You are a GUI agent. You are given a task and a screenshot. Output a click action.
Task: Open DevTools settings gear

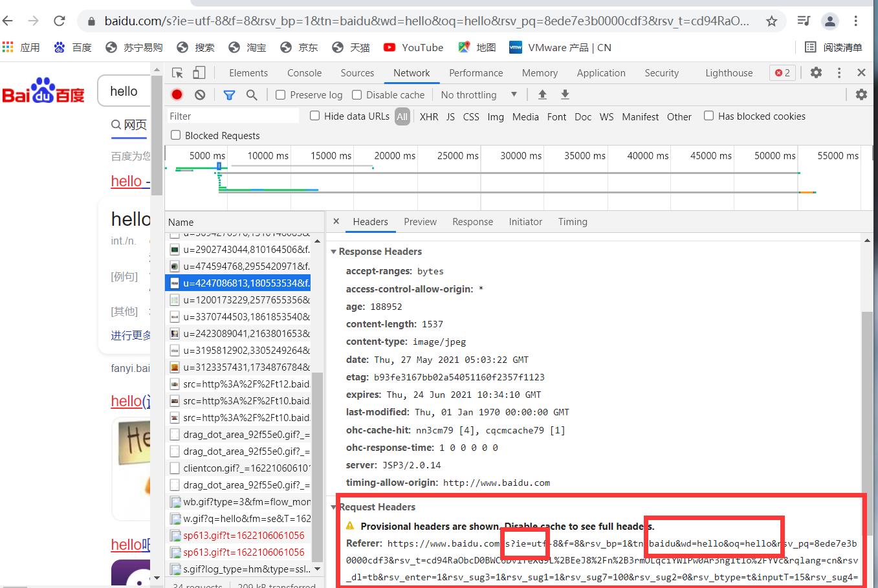click(817, 72)
